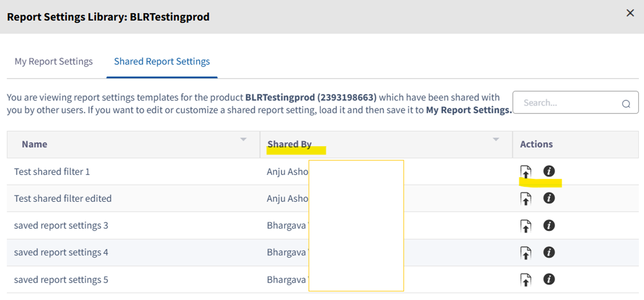Load 'saved report settings 5'
Screen dimensions: 644x300
coord(526,280)
